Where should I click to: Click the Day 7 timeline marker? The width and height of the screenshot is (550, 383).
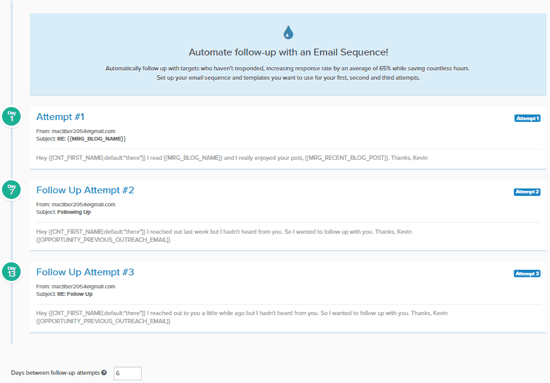(x=12, y=190)
